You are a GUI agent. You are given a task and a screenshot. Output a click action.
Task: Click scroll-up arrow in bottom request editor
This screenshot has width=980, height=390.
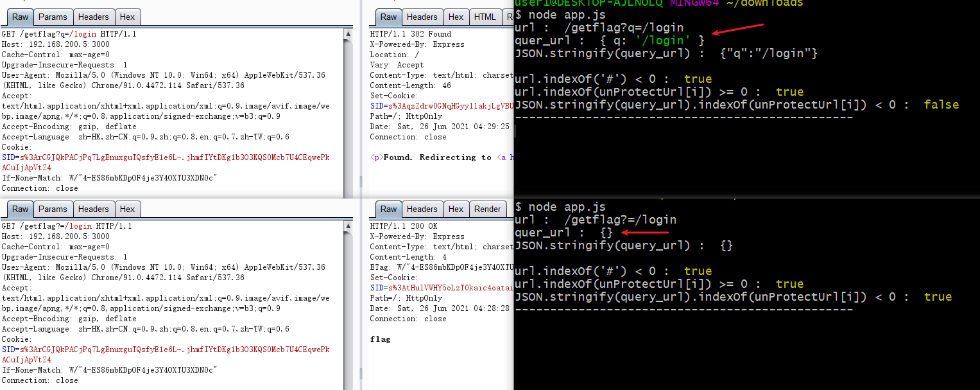coord(348,226)
